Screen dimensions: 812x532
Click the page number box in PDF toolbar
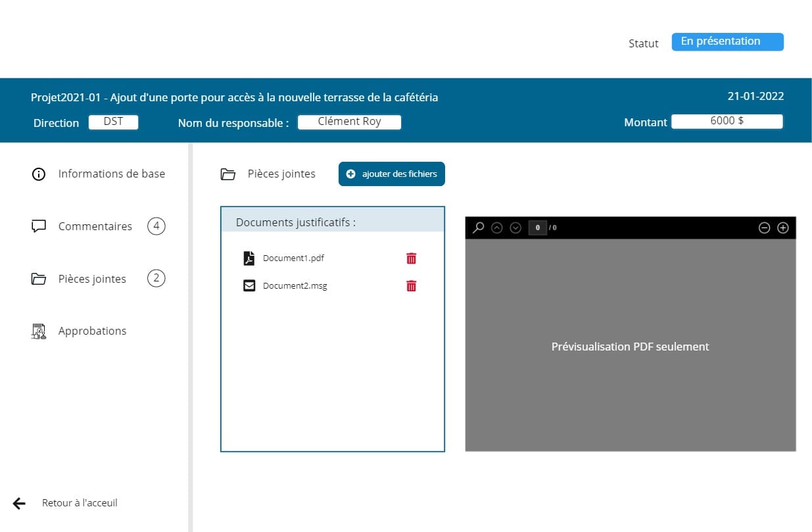tap(538, 228)
